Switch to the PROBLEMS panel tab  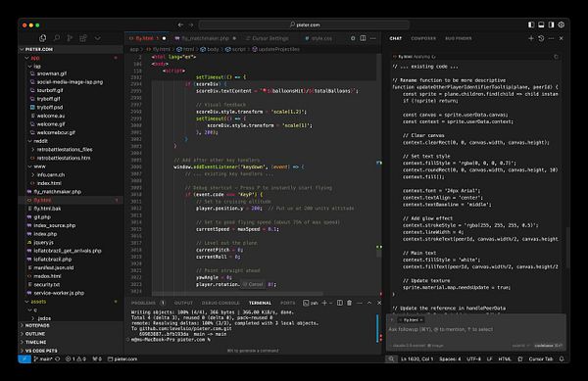[x=143, y=303]
